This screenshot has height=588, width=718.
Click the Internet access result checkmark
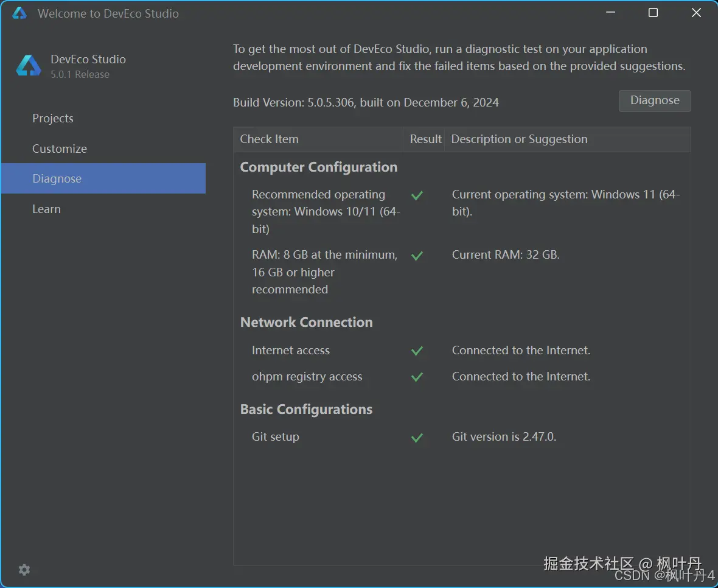point(417,351)
